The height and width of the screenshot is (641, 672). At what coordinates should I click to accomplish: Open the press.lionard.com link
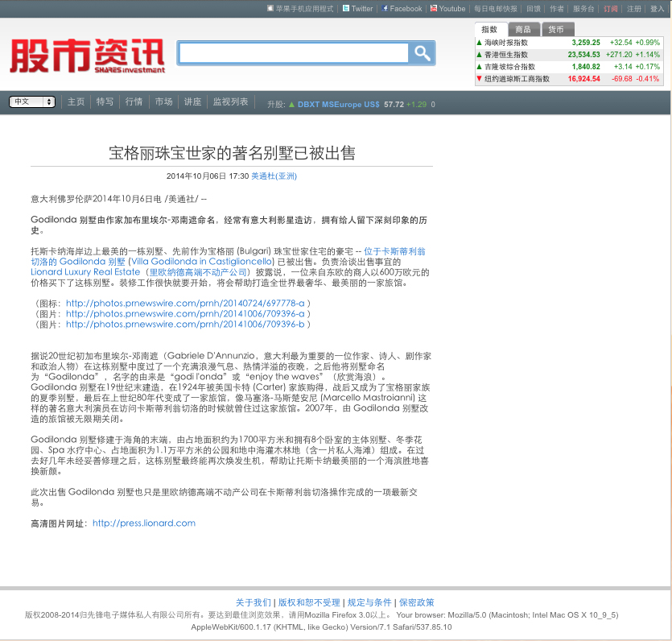[x=144, y=523]
